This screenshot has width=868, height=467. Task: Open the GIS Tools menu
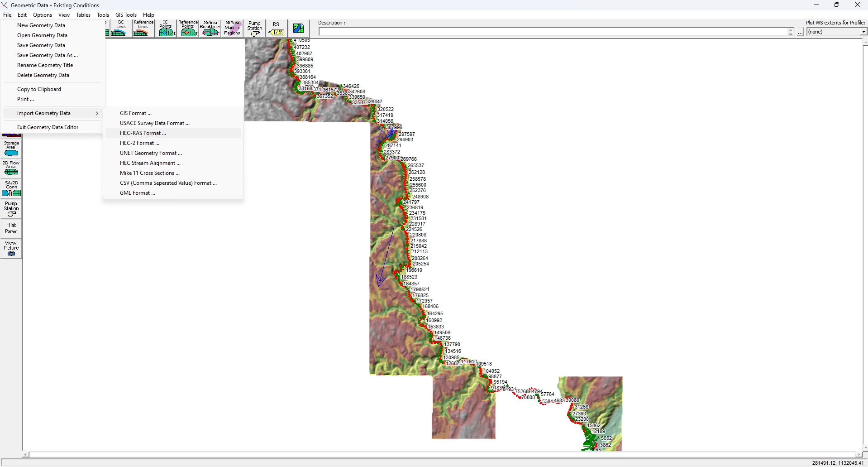click(126, 15)
